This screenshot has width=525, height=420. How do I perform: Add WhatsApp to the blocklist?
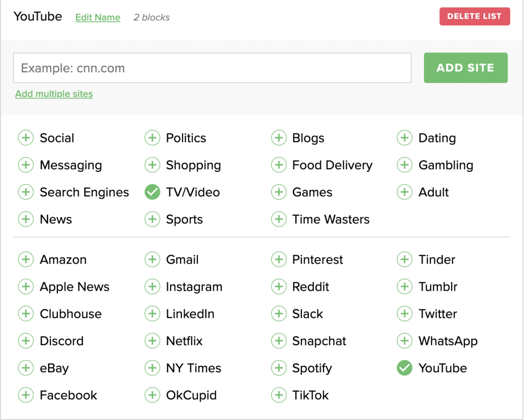(x=405, y=341)
